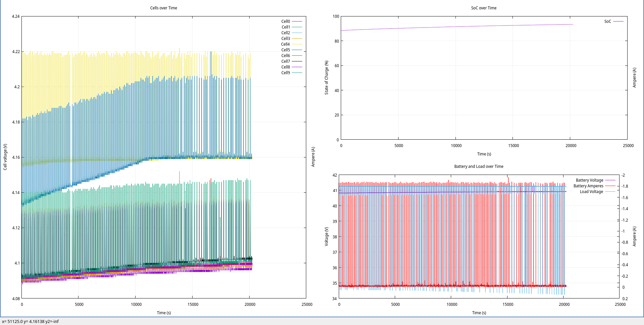Click the -1.8 tick on ampere axis
Image resolution: width=644 pixels, height=325 pixels.
[x=625, y=186]
